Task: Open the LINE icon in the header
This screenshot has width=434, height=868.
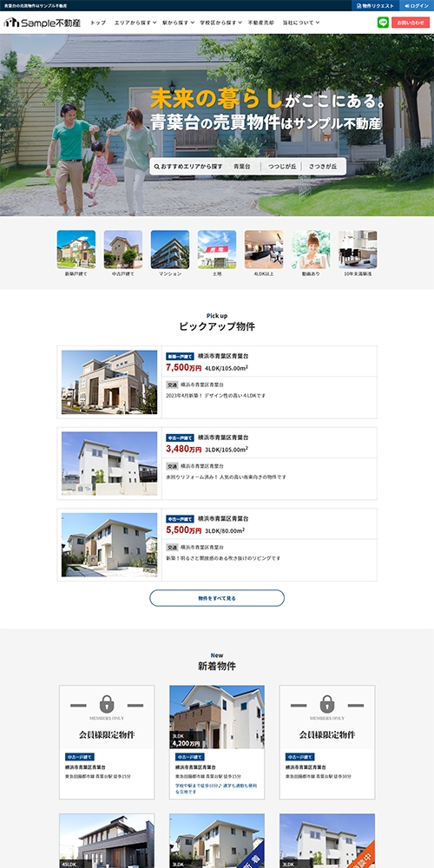Action: tap(383, 23)
